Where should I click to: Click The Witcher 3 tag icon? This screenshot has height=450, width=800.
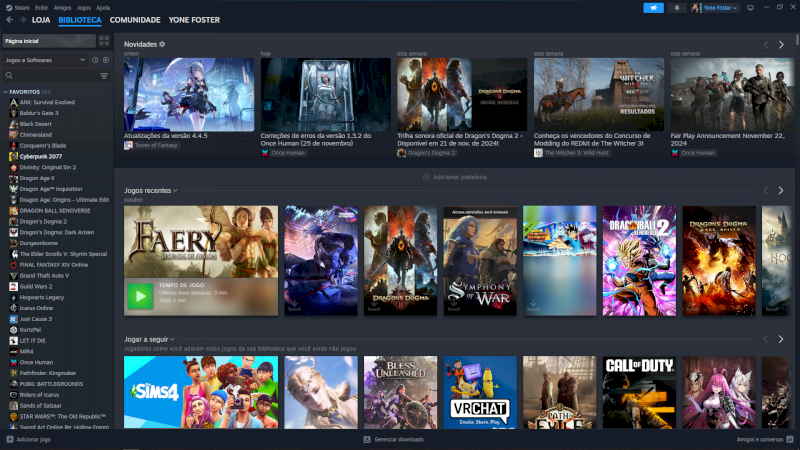click(x=538, y=153)
